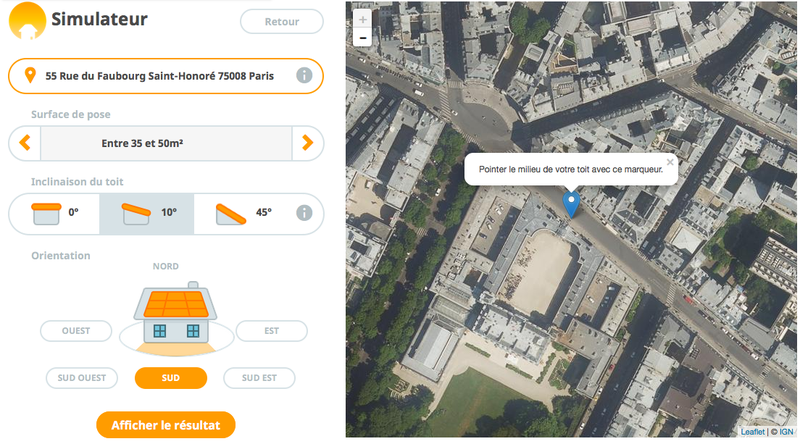Click the orange location pin icon
The image size is (800, 444).
30,76
